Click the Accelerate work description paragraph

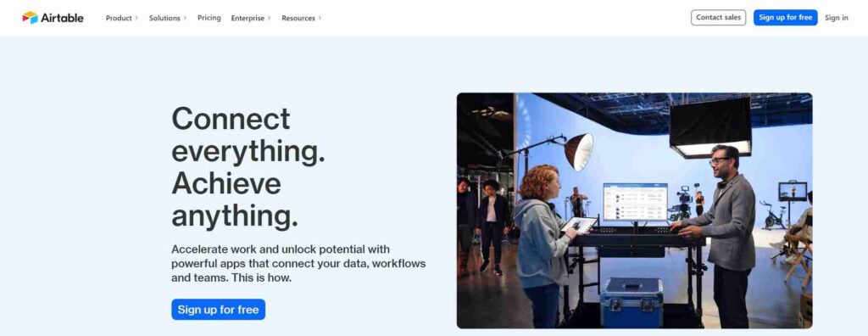tap(298, 263)
